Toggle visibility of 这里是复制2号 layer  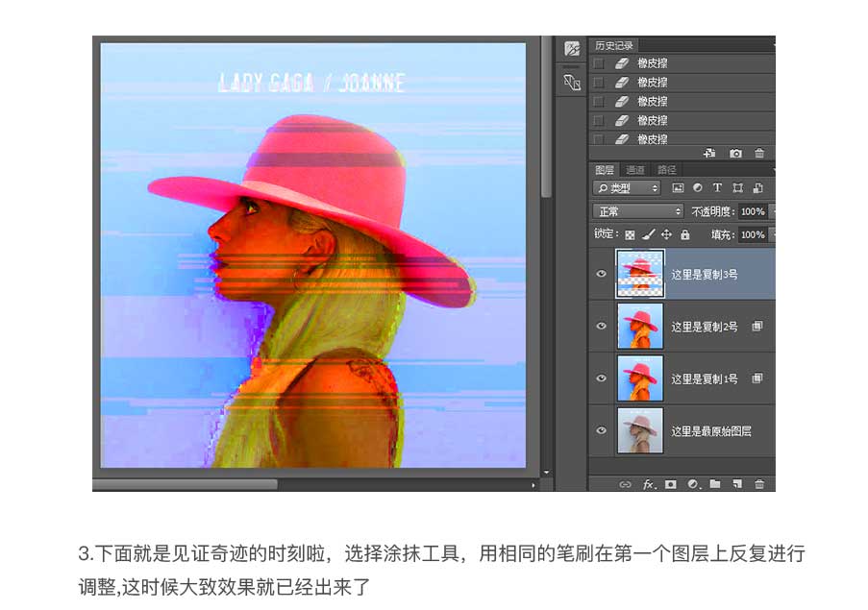pos(601,326)
